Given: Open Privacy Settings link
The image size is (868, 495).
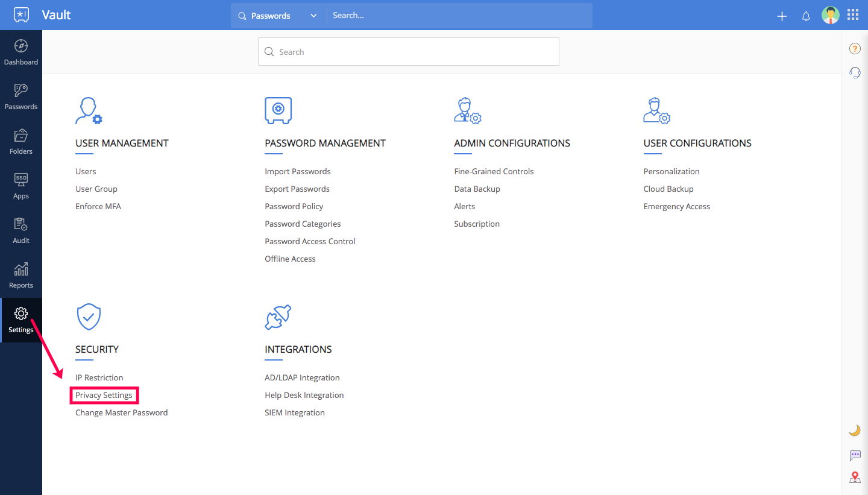Looking at the screenshot, I should click(104, 396).
